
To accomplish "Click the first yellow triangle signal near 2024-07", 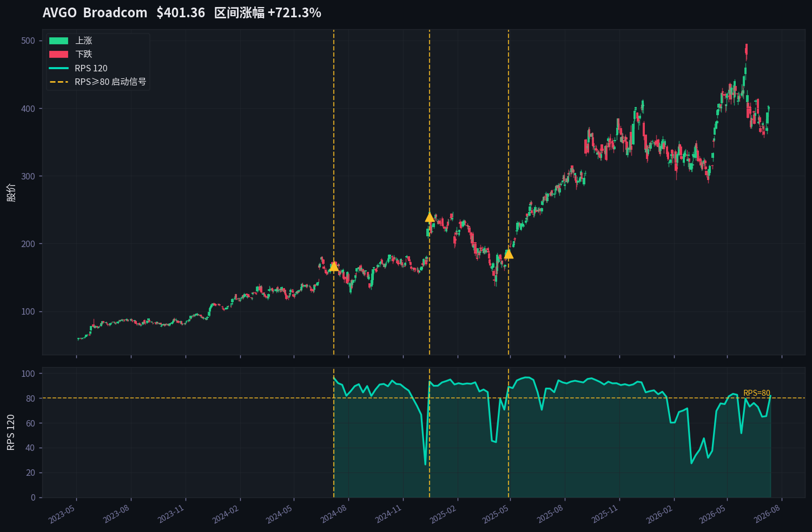I will [334, 266].
